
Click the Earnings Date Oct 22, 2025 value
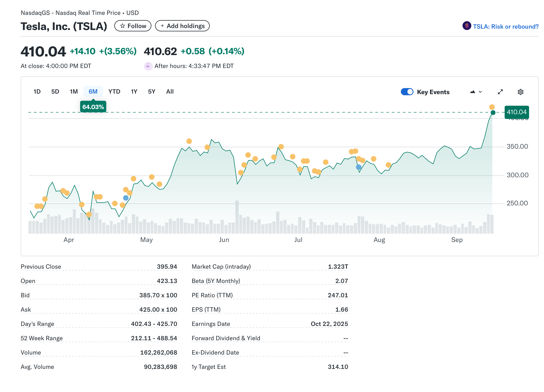coord(329,324)
